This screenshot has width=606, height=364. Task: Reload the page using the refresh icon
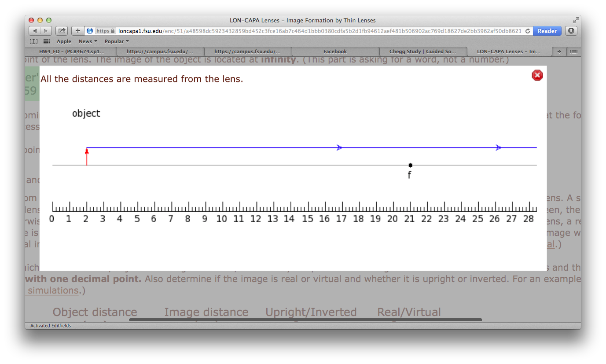527,31
